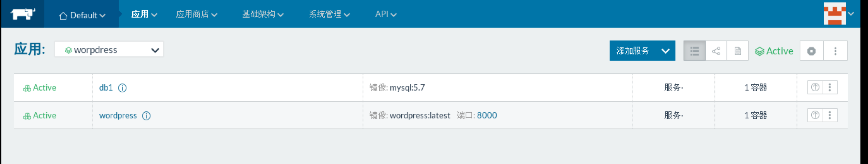The height and width of the screenshot is (164, 868).
Task: Click the port 8000 link
Action: click(487, 115)
